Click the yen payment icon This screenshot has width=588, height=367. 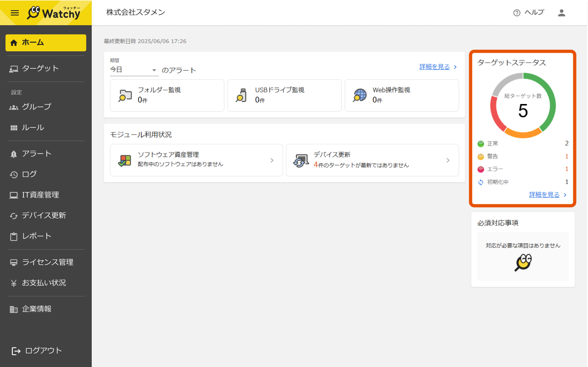[x=14, y=283]
